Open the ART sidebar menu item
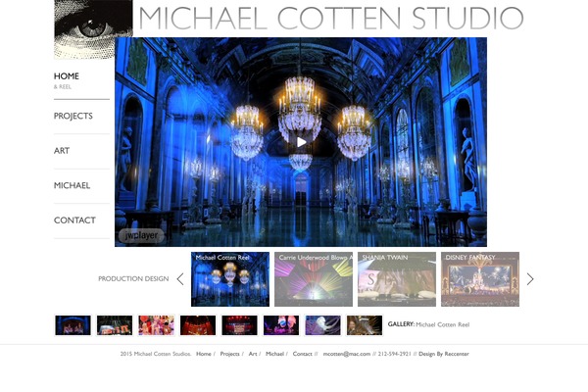Screen dimensions: 588x392 [62, 151]
